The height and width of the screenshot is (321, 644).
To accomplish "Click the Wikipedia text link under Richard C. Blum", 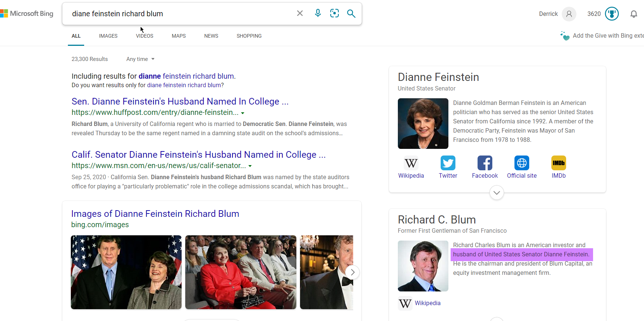I will (428, 303).
